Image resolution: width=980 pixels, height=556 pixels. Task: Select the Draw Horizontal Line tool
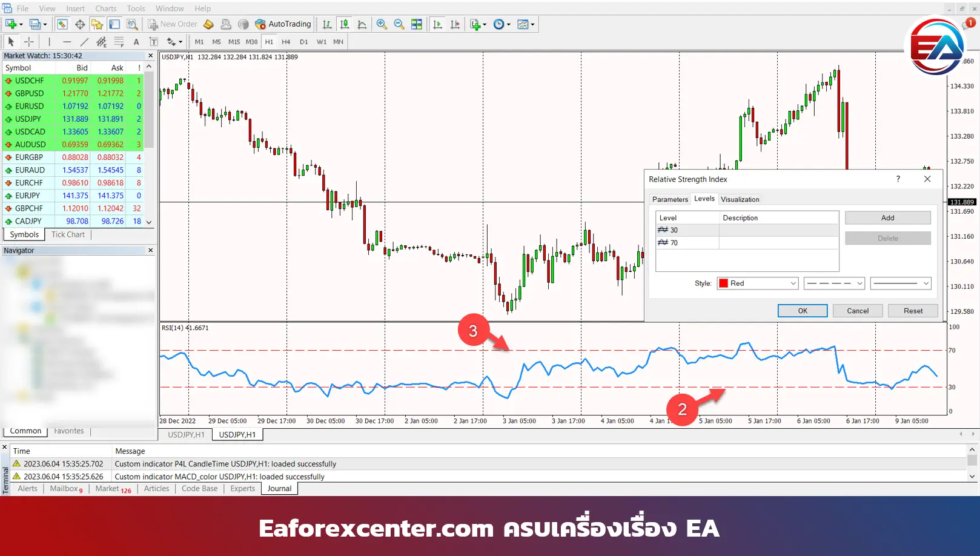[67, 42]
